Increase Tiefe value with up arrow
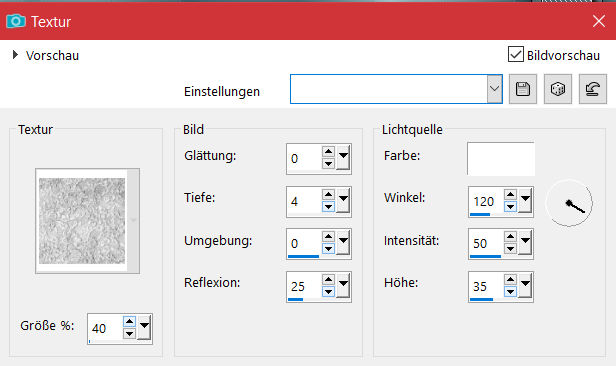 (x=328, y=194)
